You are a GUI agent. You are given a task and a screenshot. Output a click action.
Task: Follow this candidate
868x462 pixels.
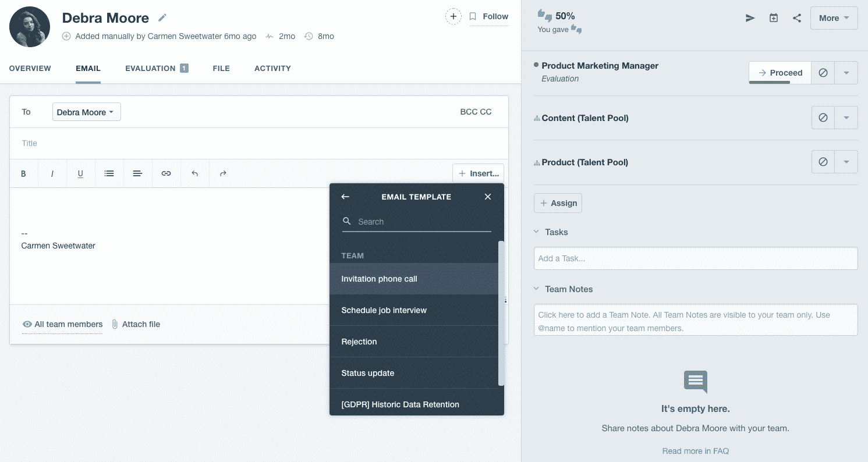[489, 16]
